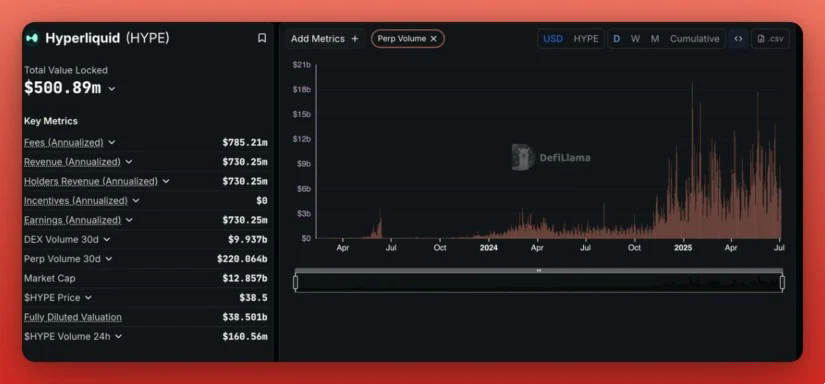
Task: Open the Add Metrics menu
Action: point(325,38)
